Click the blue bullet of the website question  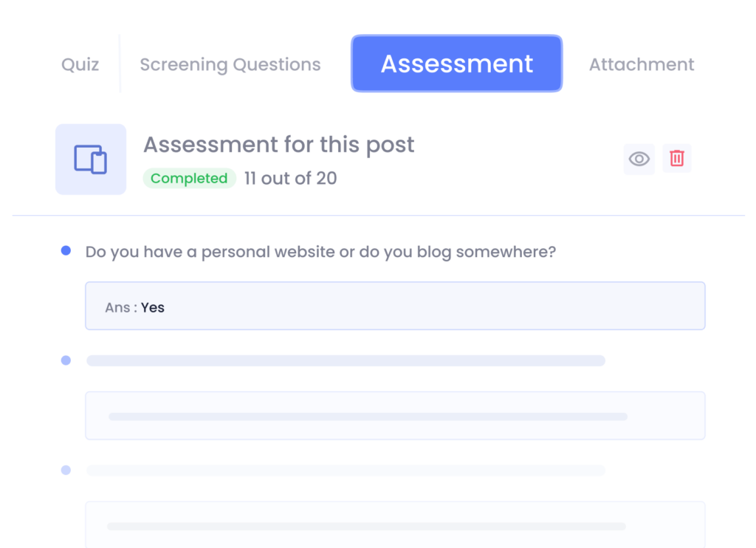point(66,252)
